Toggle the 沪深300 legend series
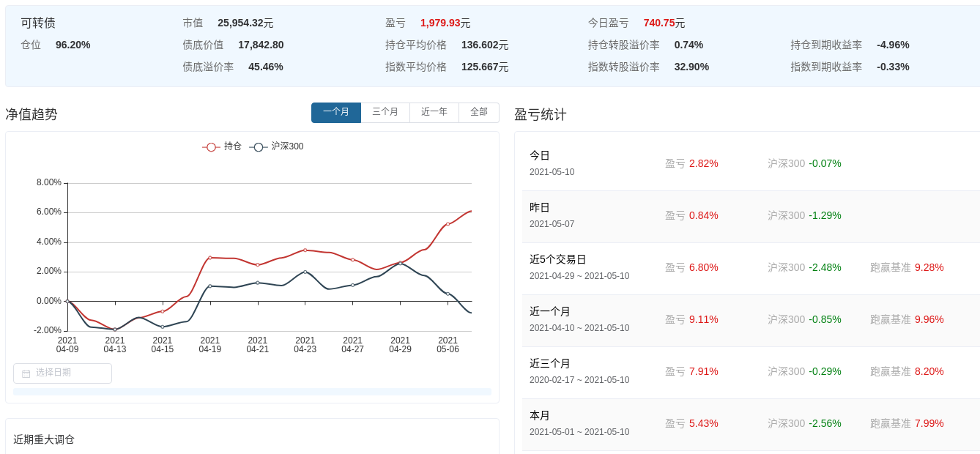This screenshot has height=454, width=980. pos(277,146)
